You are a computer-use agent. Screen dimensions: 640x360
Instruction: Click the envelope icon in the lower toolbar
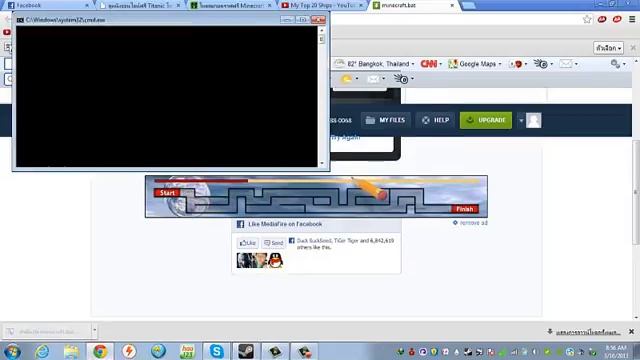click(373, 79)
